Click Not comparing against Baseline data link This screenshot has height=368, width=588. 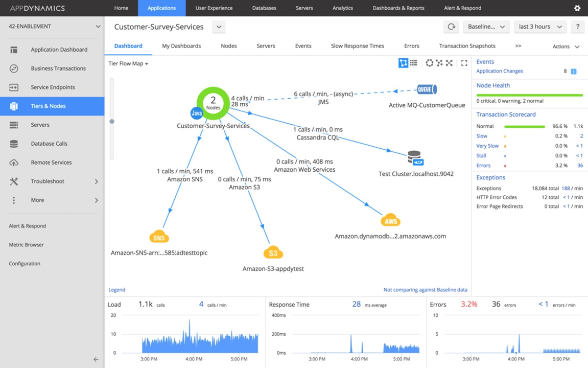coord(425,290)
